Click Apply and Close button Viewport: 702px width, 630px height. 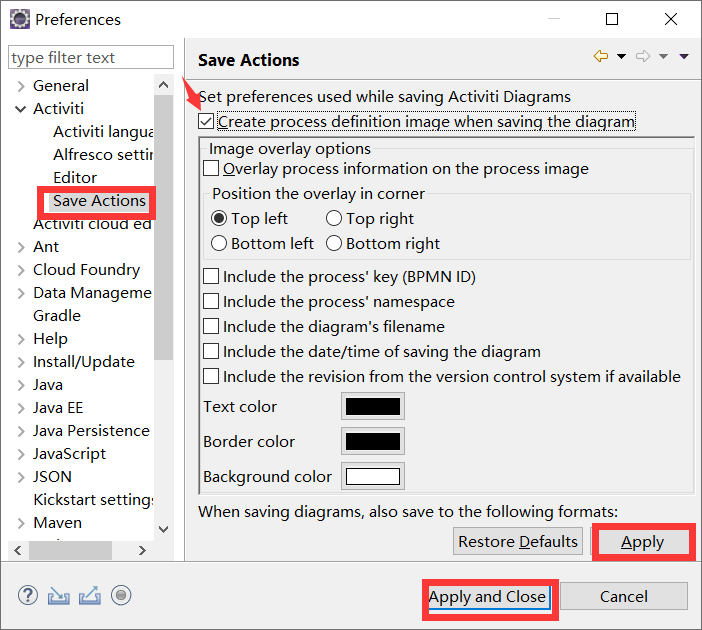488,596
